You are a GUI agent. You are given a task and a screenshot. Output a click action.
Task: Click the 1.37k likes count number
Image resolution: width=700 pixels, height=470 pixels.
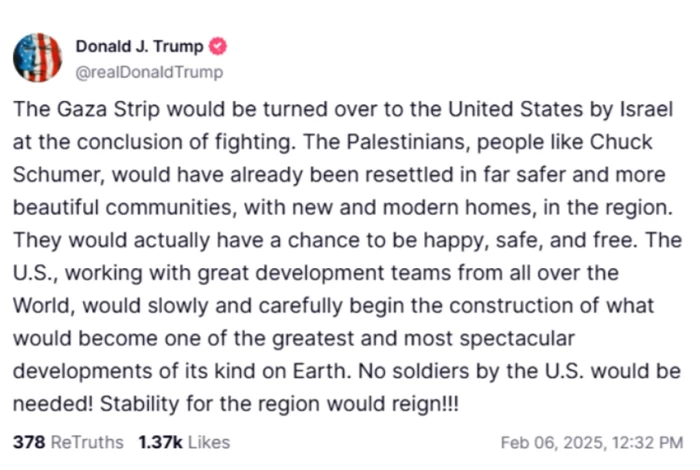coord(157,442)
